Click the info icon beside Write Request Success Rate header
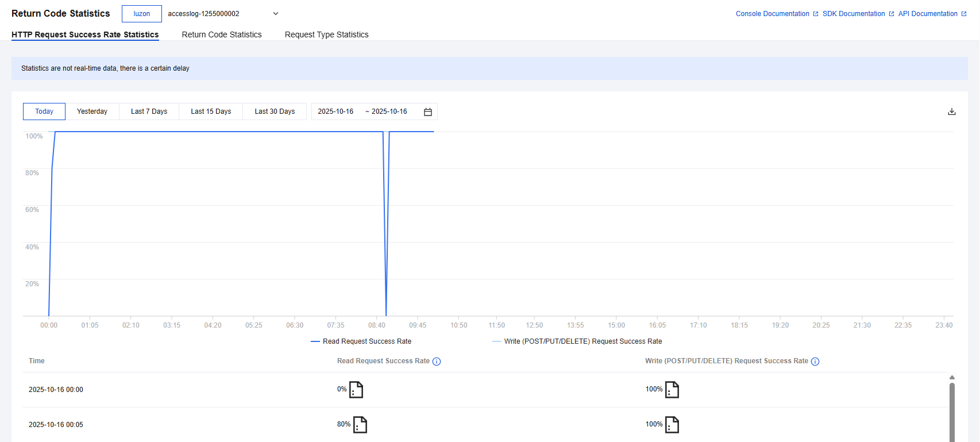 (x=815, y=362)
